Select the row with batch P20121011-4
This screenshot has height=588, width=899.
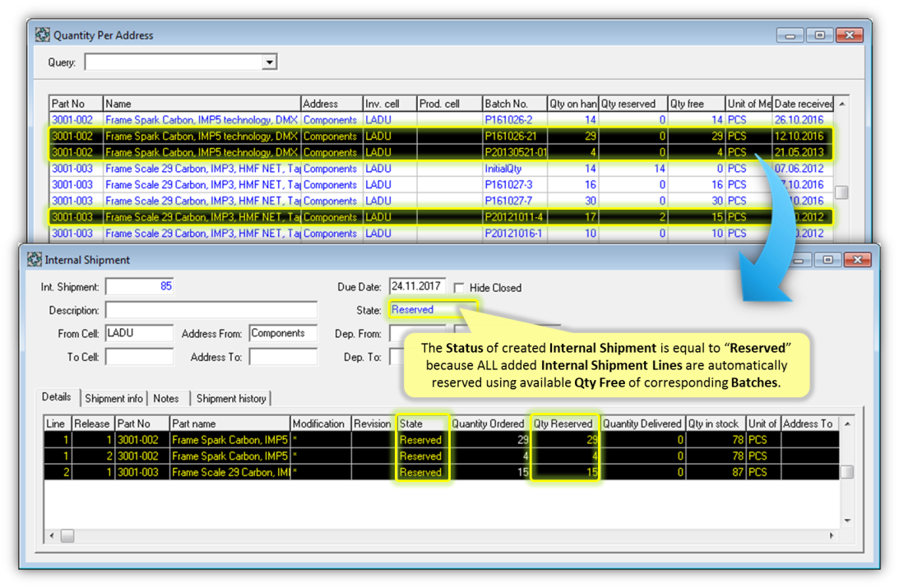440,216
